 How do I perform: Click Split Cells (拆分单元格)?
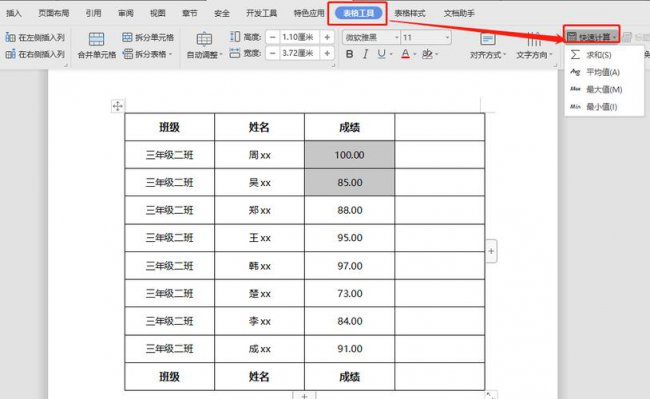point(148,37)
